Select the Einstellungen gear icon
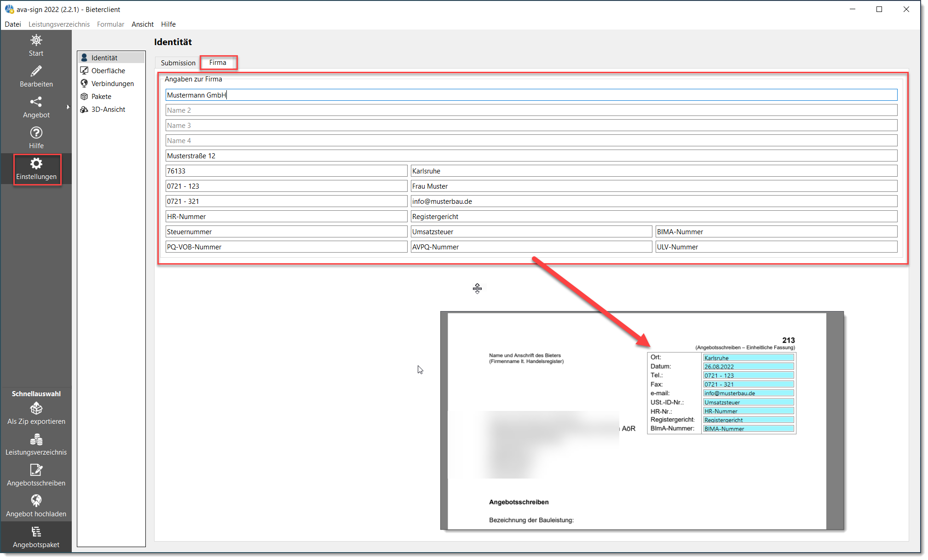This screenshot has width=928, height=560. point(36,163)
